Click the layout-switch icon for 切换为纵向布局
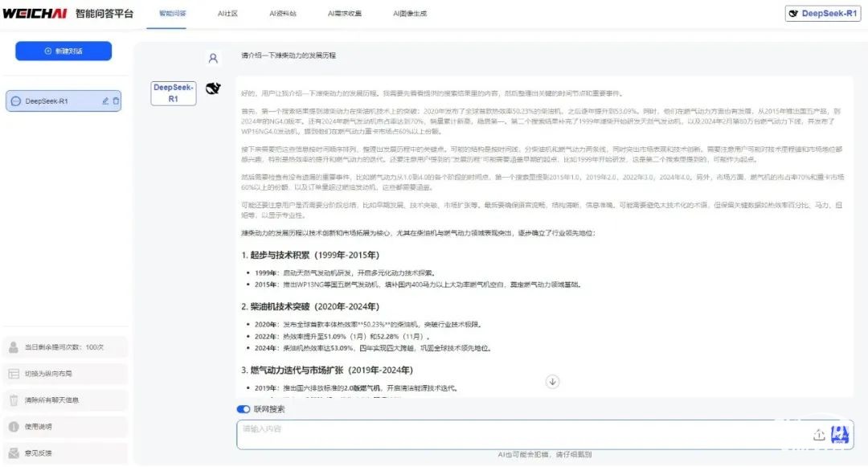Screen dimensions: 868x467 tap(13, 373)
